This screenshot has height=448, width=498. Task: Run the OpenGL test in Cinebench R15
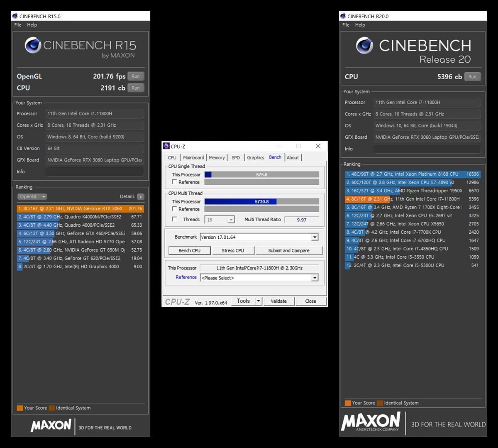[136, 76]
